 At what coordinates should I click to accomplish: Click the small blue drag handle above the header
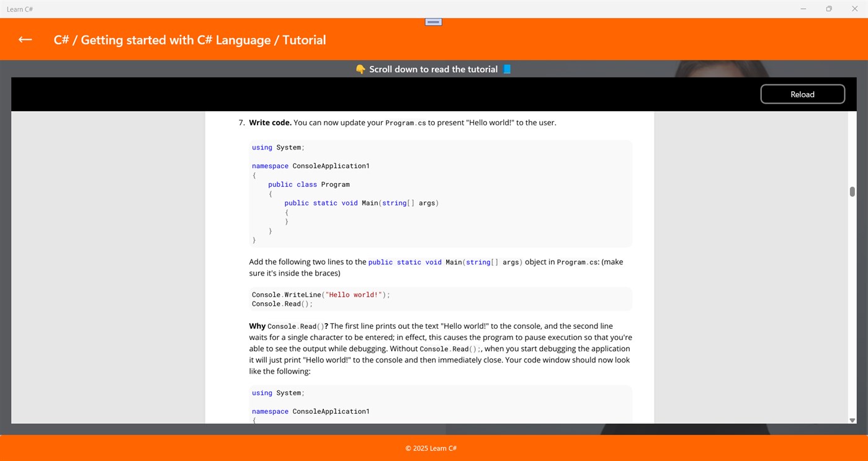coord(432,21)
